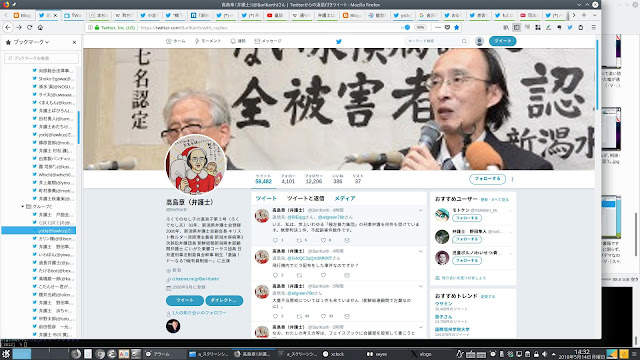This screenshot has width=640, height=360.
Task: Reply to the first tweet via speech bubble icon
Action: click(x=276, y=240)
